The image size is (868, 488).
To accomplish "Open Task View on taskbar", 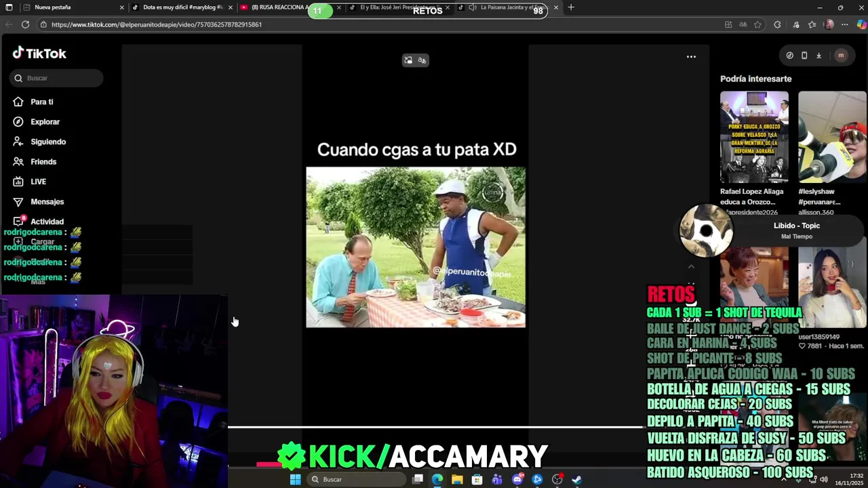I will tap(418, 479).
